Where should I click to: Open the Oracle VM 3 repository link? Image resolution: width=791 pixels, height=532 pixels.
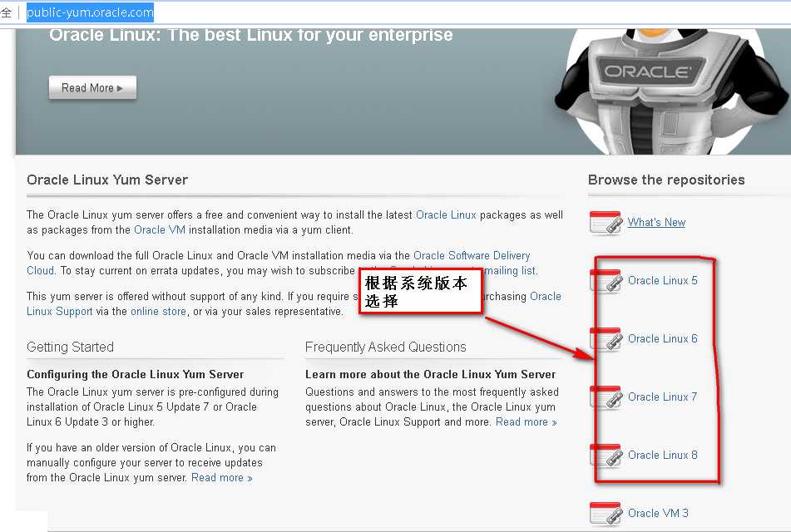(658, 514)
